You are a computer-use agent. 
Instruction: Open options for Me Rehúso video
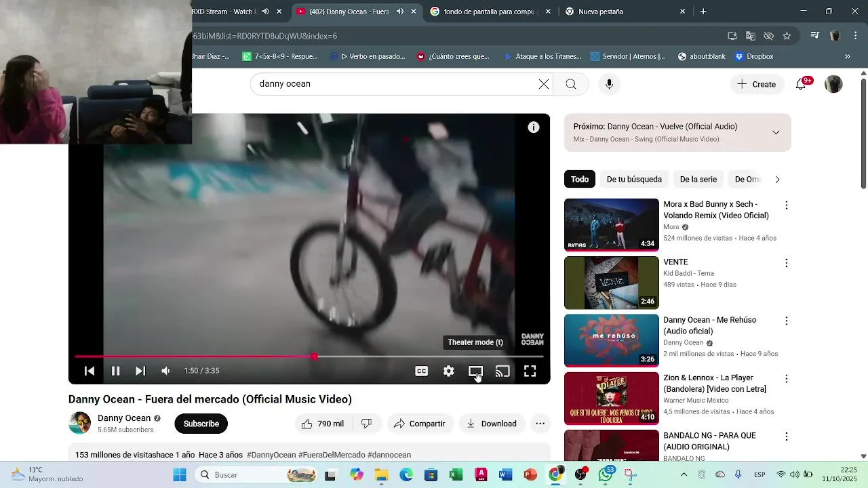[x=787, y=321]
